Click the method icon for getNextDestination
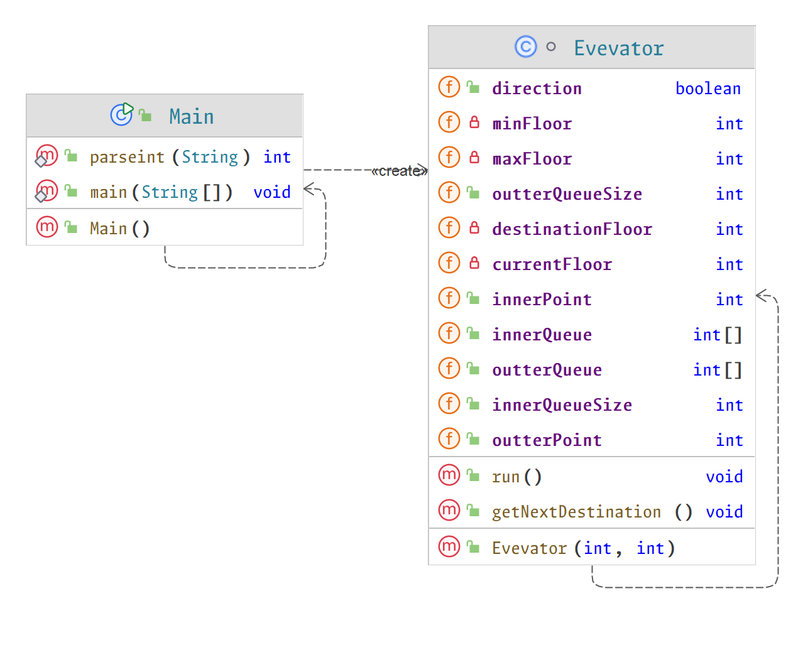The width and height of the screenshot is (803, 672). [x=449, y=510]
